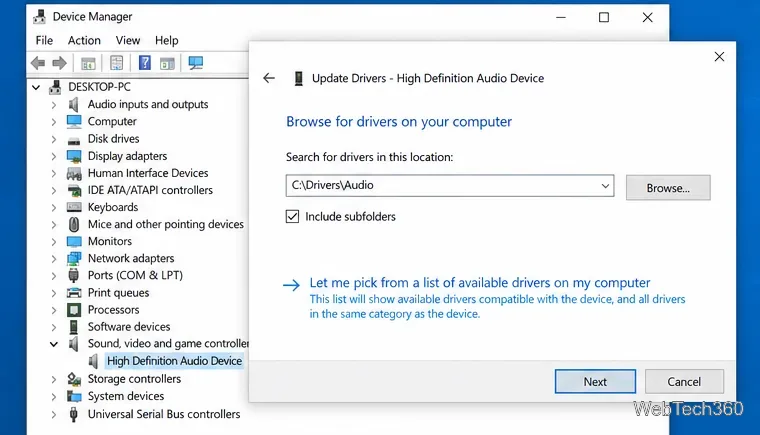760x435 pixels.
Task: Go back using the Update Drivers dialog arrow
Action: [x=269, y=78]
